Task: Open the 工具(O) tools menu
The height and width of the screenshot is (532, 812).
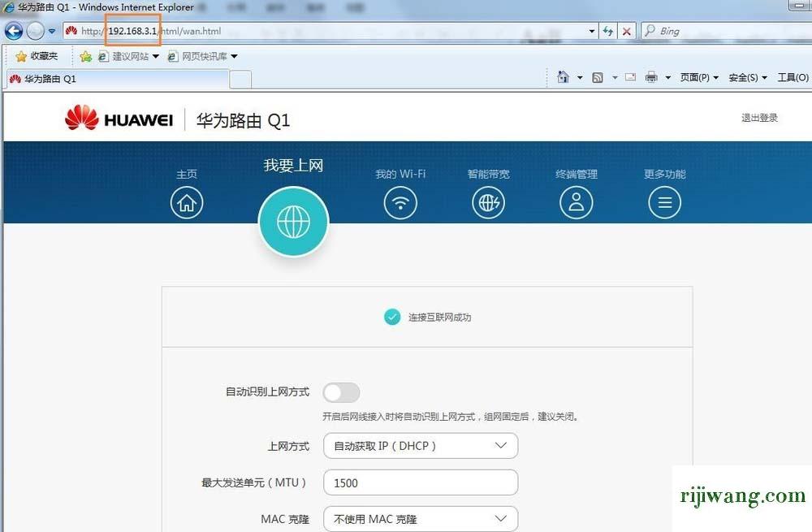Action: point(793,77)
